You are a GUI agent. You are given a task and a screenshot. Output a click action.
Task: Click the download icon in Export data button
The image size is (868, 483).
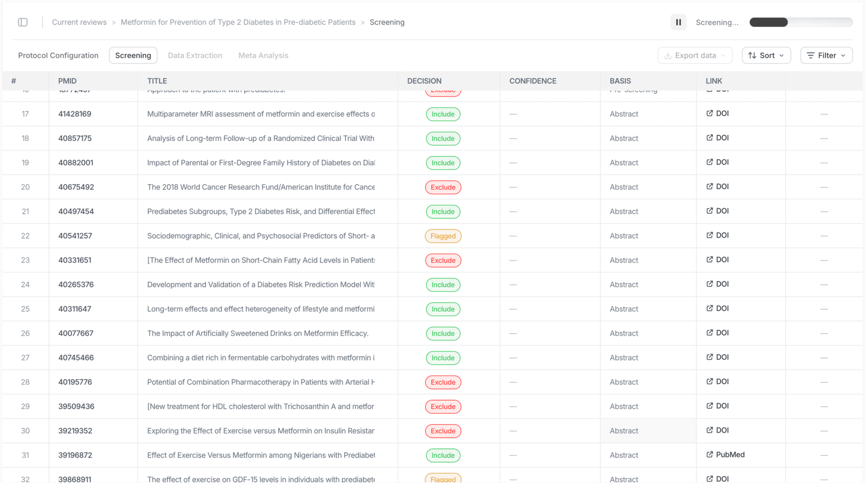[668, 55]
